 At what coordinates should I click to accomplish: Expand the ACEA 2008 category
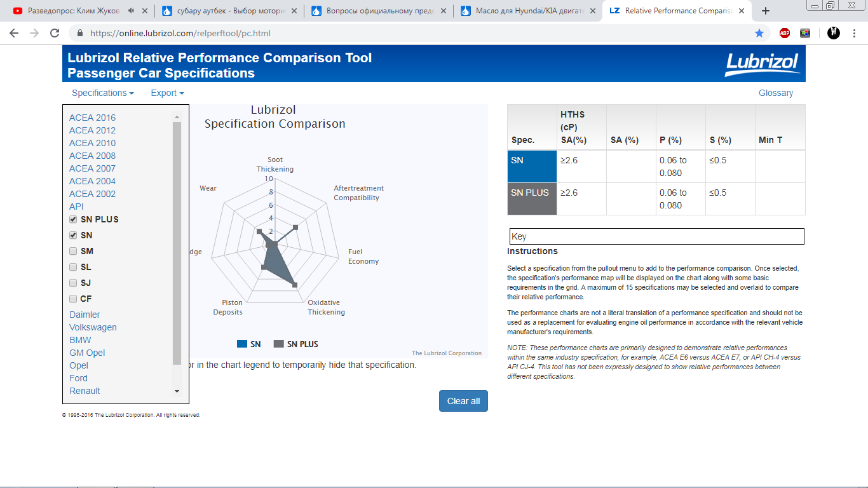tap(93, 156)
